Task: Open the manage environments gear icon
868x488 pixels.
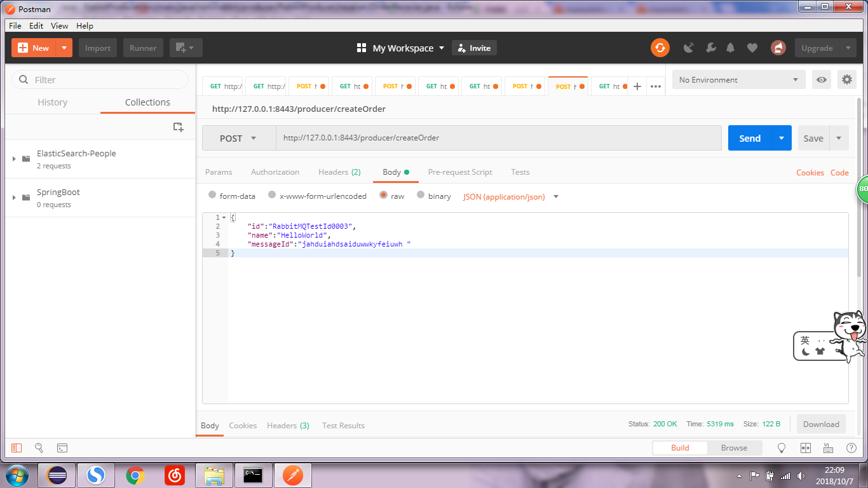Action: click(x=846, y=79)
